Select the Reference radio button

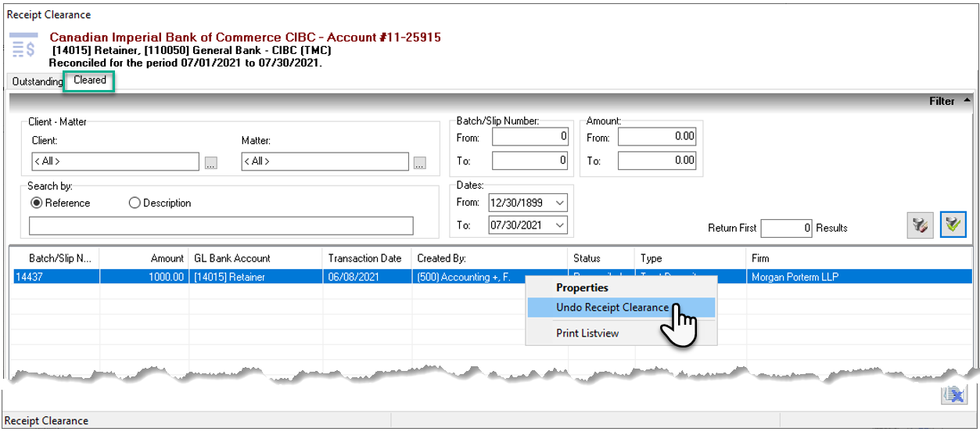point(37,203)
